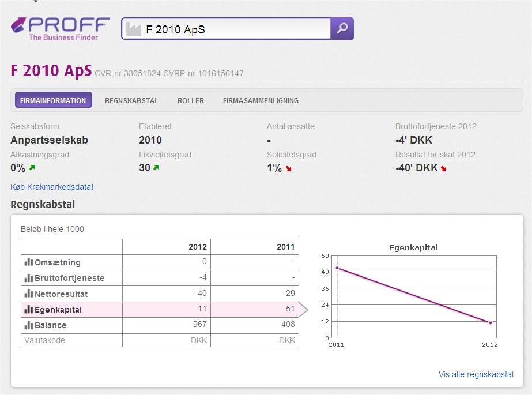Click the factory icon in search box
Screen dimensions: 532x395
(133, 29)
